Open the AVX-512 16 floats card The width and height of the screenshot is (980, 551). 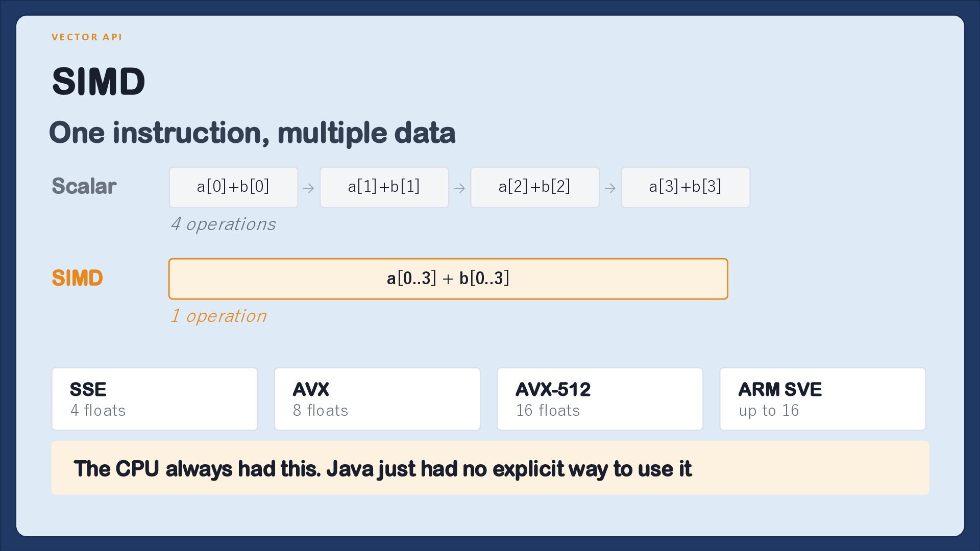point(600,399)
